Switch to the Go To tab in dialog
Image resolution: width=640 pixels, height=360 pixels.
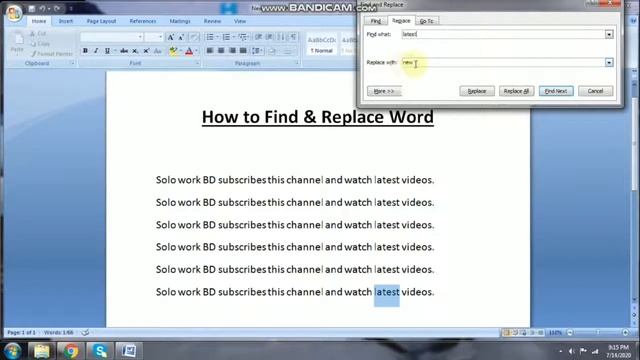(427, 21)
